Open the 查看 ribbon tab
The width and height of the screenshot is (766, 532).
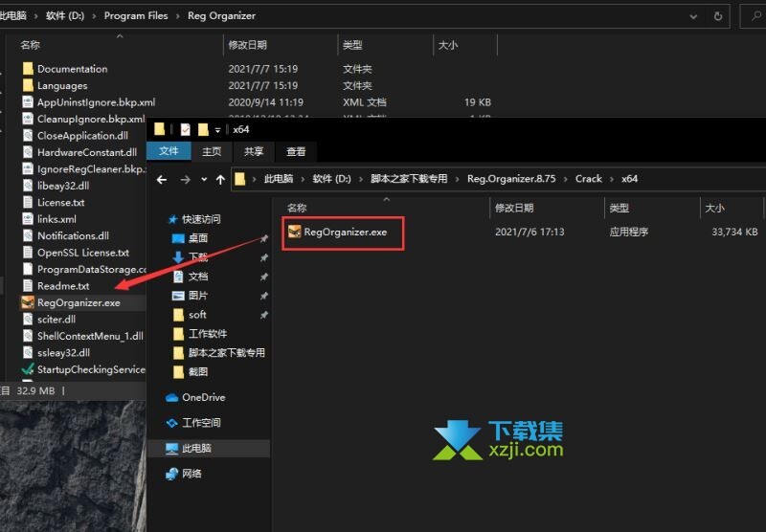coord(296,151)
